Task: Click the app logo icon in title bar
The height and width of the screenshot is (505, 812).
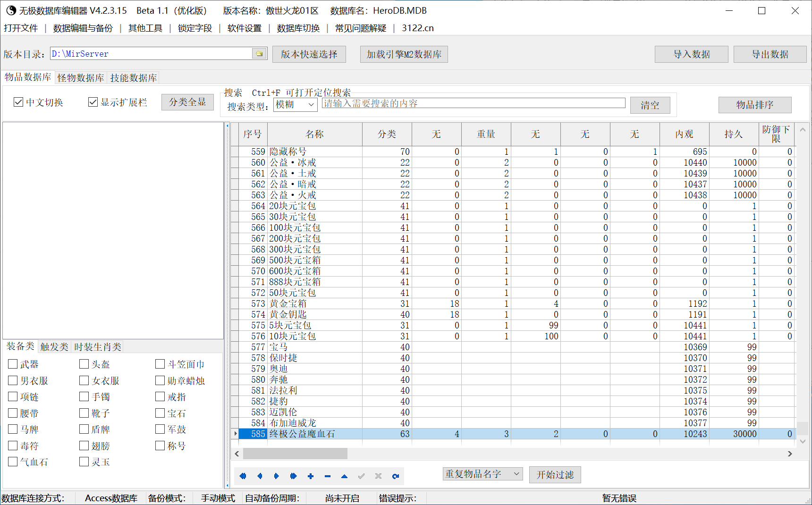Action: (x=11, y=10)
